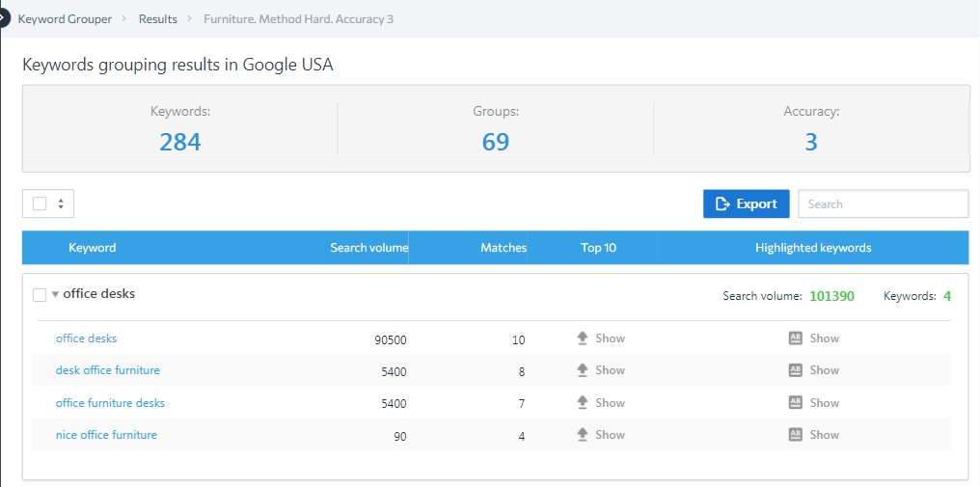This screenshot has height=487, width=980.
Task: Navigate to Results breadcrumb
Action: (158, 19)
